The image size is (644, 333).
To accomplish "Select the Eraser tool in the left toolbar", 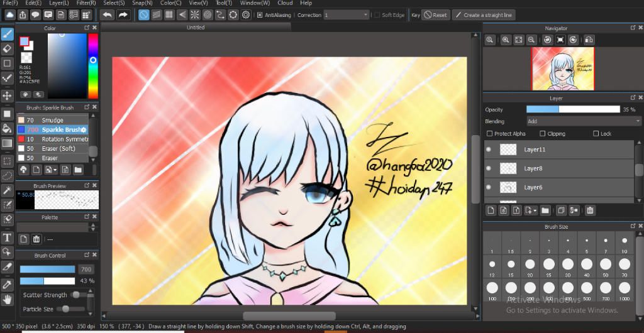I will click(7, 49).
